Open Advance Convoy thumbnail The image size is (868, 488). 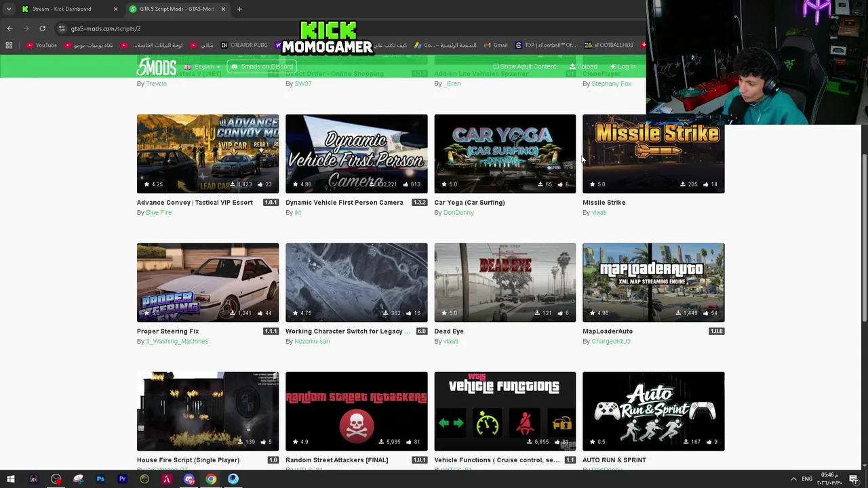click(208, 154)
